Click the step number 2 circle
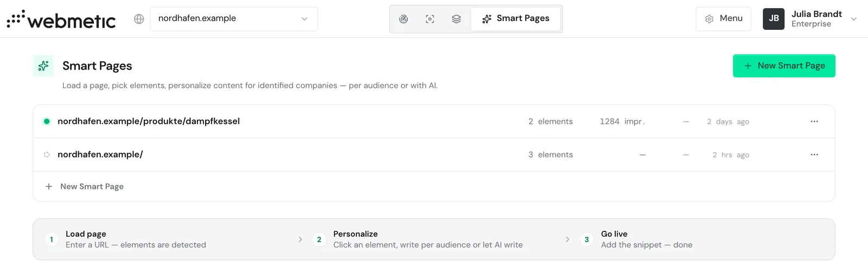 (x=319, y=239)
